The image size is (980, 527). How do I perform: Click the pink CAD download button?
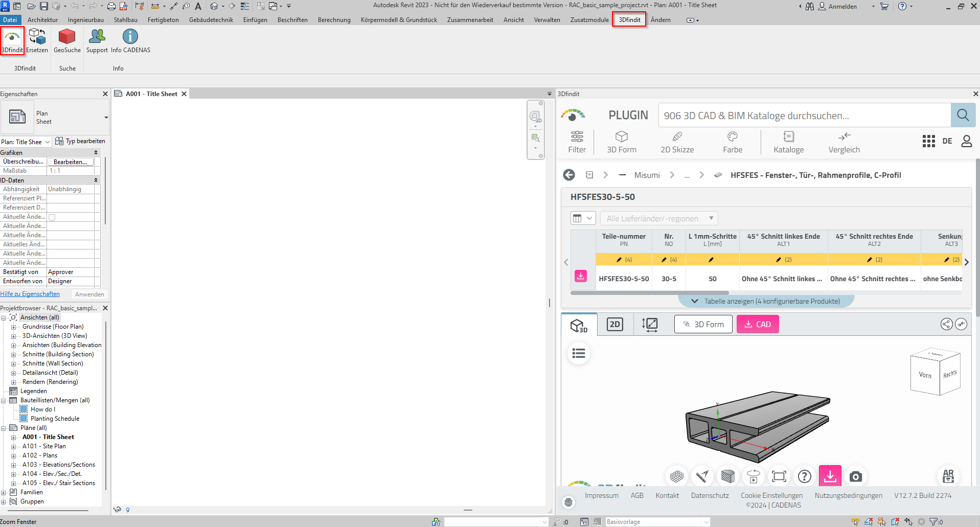[x=757, y=324]
